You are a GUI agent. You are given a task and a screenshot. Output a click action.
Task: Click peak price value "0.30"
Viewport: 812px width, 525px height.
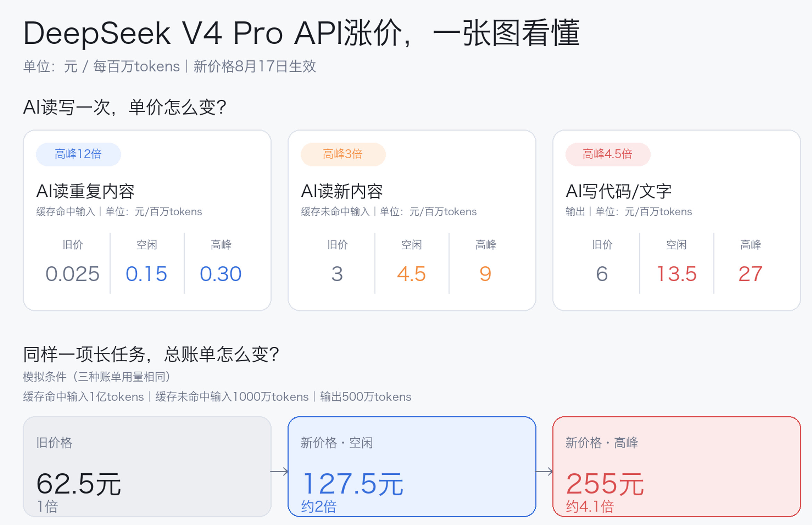(221, 274)
